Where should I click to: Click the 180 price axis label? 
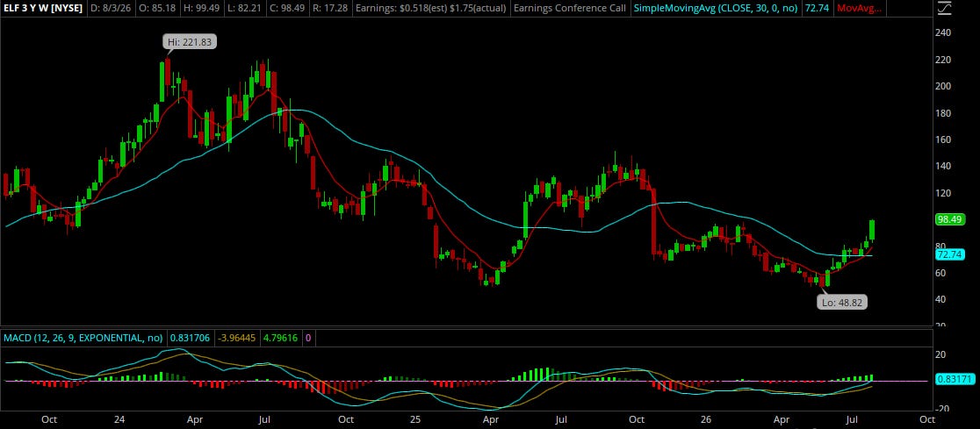[x=943, y=113]
